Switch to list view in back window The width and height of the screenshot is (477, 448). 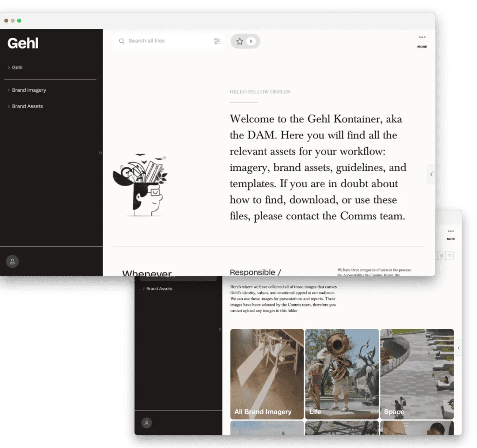(450, 256)
